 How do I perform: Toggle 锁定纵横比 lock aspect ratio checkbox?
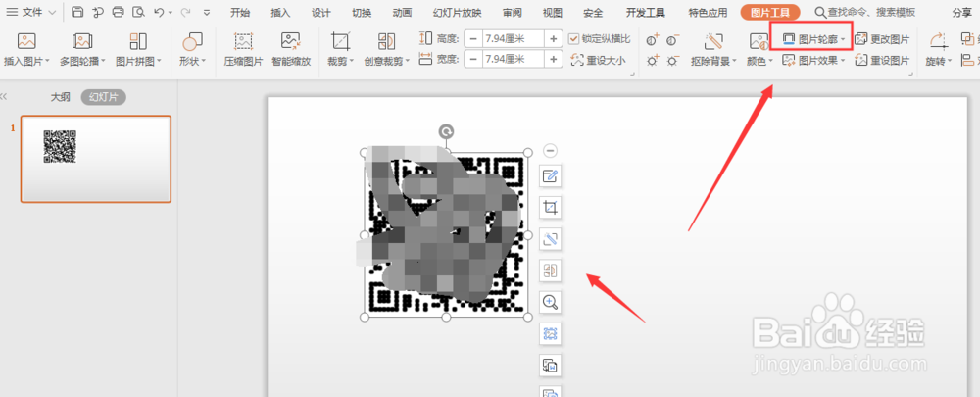pos(573,39)
